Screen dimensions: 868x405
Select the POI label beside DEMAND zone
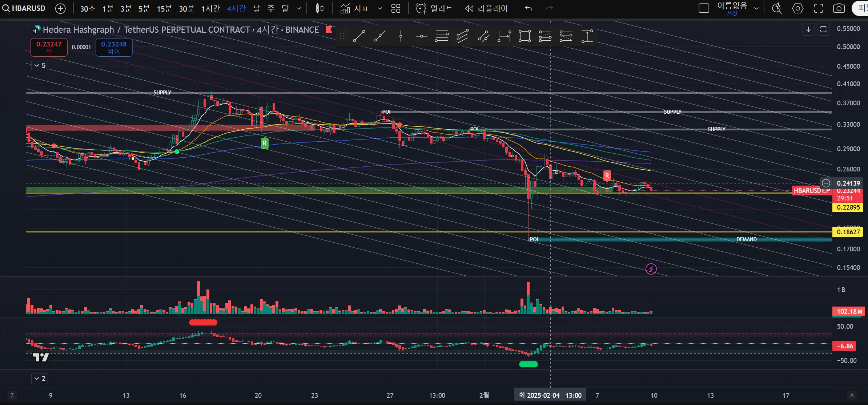tap(534, 239)
